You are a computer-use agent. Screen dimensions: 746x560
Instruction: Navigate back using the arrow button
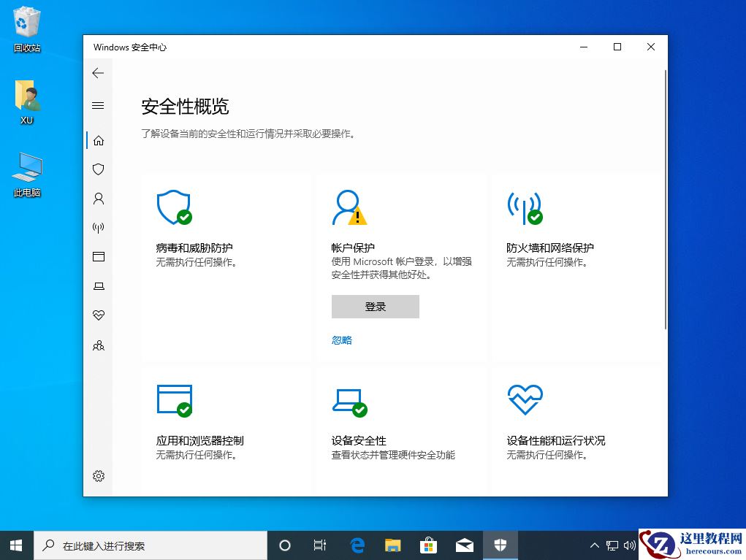(99, 73)
